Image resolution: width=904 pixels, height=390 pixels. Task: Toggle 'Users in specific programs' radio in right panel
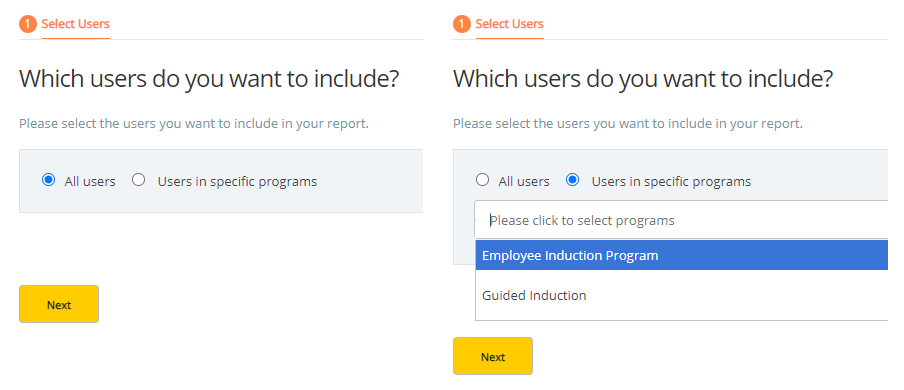pyautogui.click(x=572, y=180)
